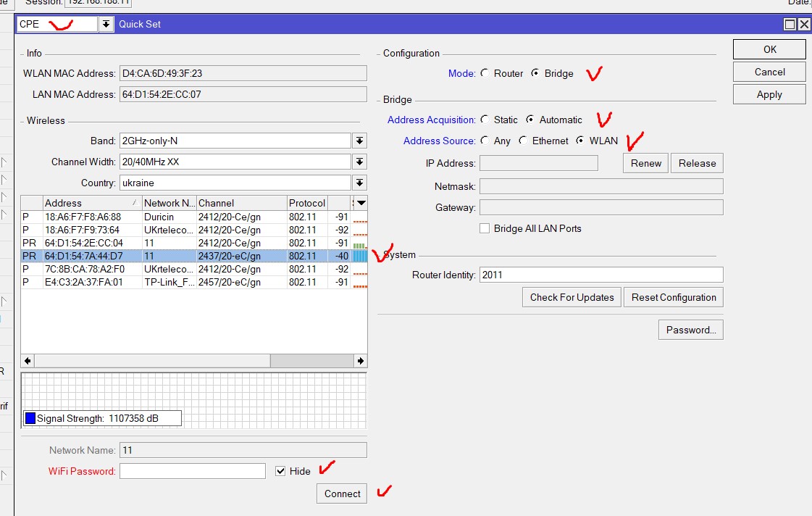Set Address Source to Ethernet
Screen dimensions: 812x516
[x=523, y=141]
